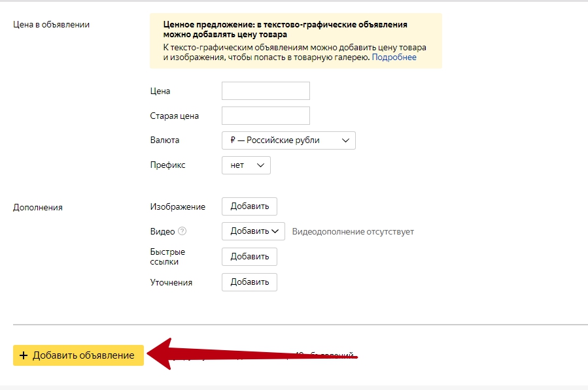Click the Ценное предложение notice heading

point(285,29)
